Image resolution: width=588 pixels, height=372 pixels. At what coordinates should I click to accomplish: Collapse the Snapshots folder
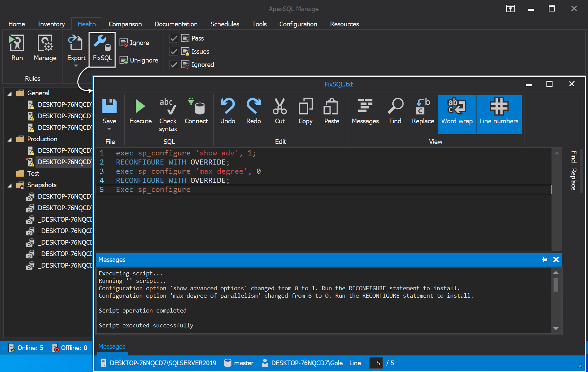[x=9, y=185]
